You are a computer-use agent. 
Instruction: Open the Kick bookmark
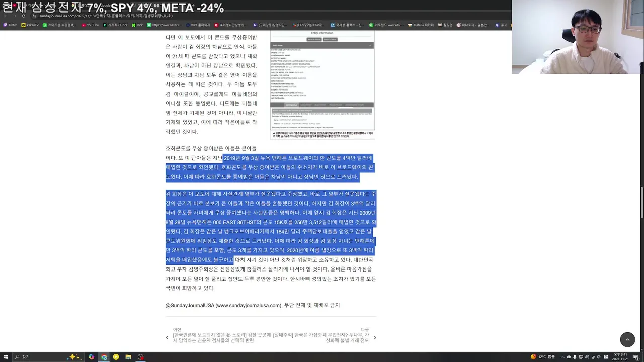coord(137,25)
